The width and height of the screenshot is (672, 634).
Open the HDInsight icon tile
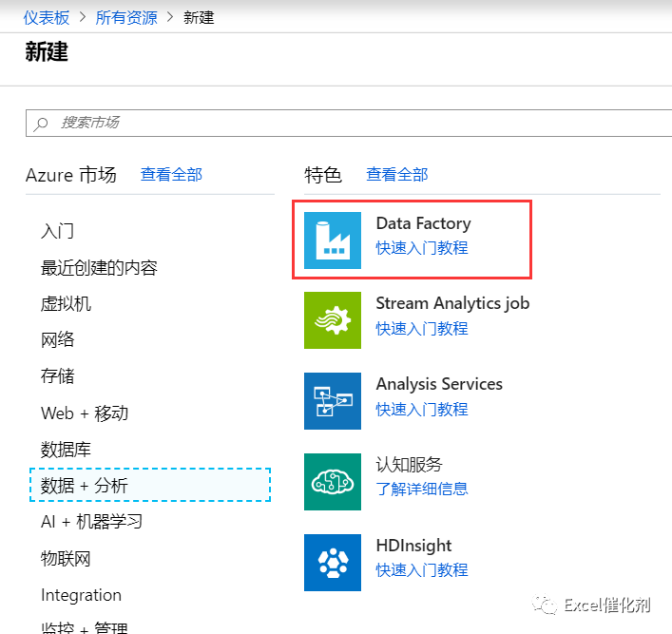coord(333,563)
